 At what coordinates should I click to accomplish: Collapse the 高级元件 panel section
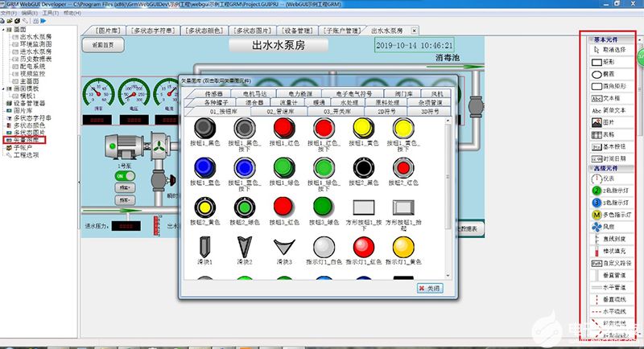[592, 169]
